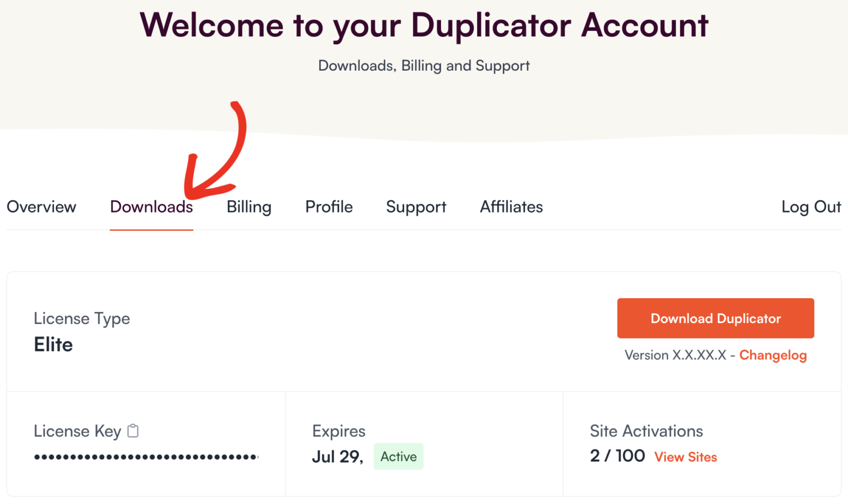Click the Welcome to your Duplicator Account heading
Image resolution: width=848 pixels, height=504 pixels.
[424, 25]
